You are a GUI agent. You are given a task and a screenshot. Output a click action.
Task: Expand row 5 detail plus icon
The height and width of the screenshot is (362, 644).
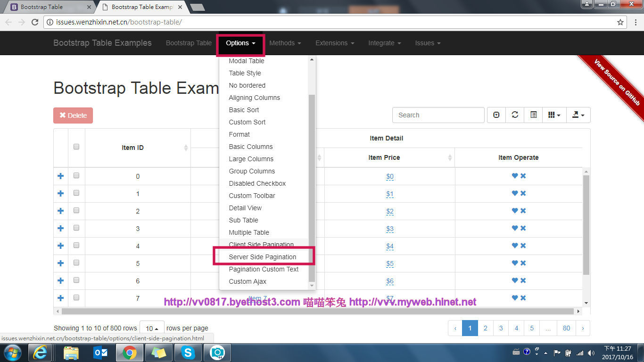coord(60,263)
